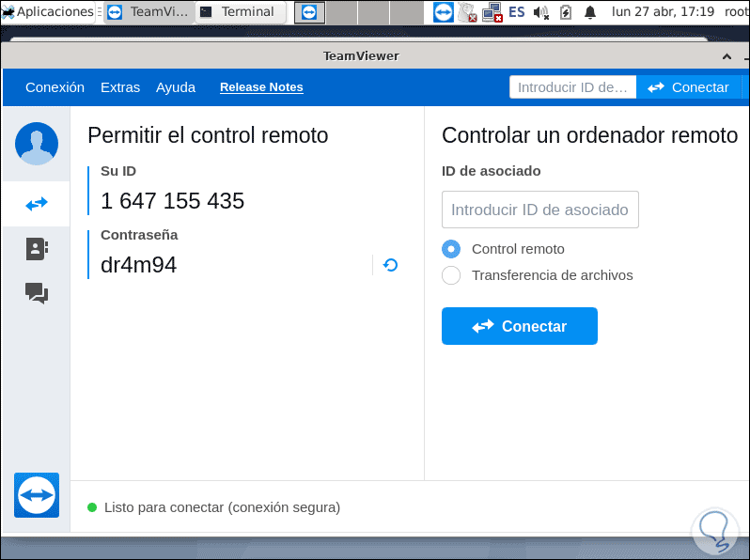This screenshot has width=750, height=560.
Task: Regenerate password with the refresh icon
Action: pos(390,265)
